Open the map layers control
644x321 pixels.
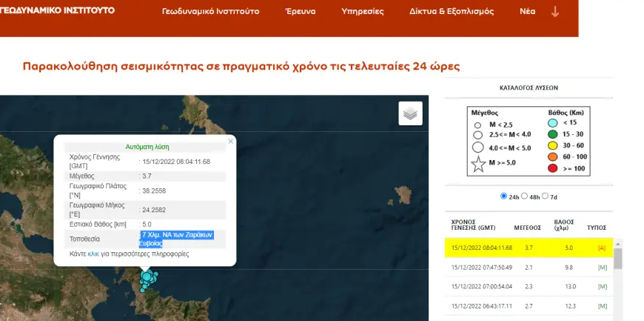click(x=411, y=113)
